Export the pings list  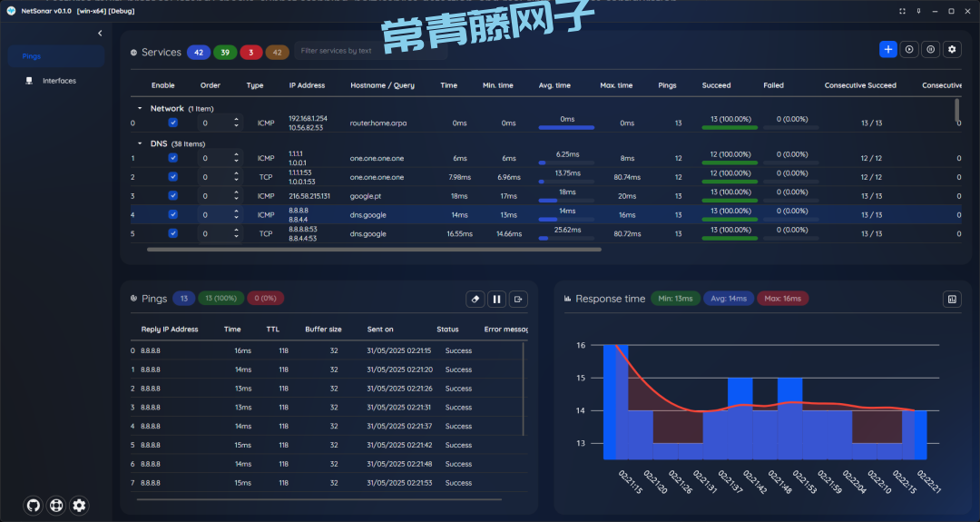[518, 299]
